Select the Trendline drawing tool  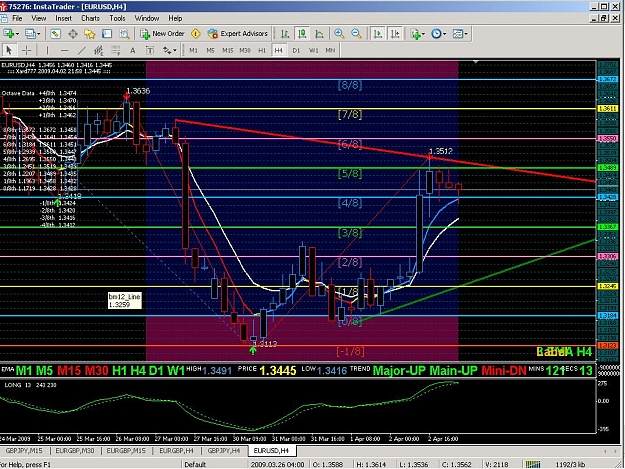82,51
